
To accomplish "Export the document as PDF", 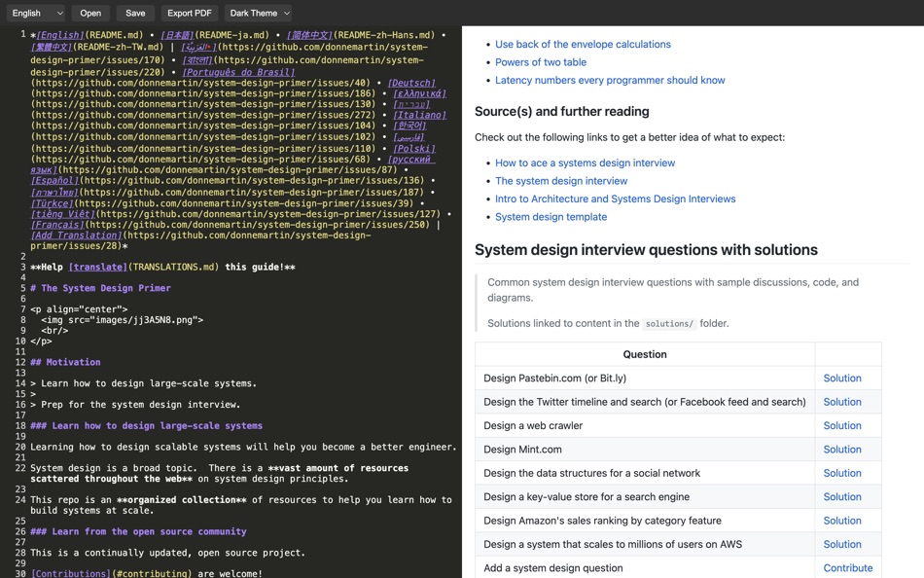I will point(190,13).
